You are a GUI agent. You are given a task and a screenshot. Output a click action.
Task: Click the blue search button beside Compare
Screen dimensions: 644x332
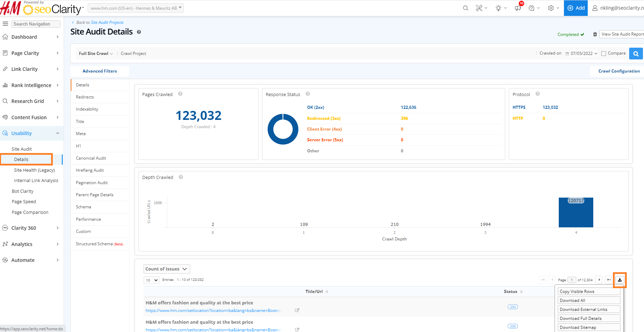coord(636,54)
